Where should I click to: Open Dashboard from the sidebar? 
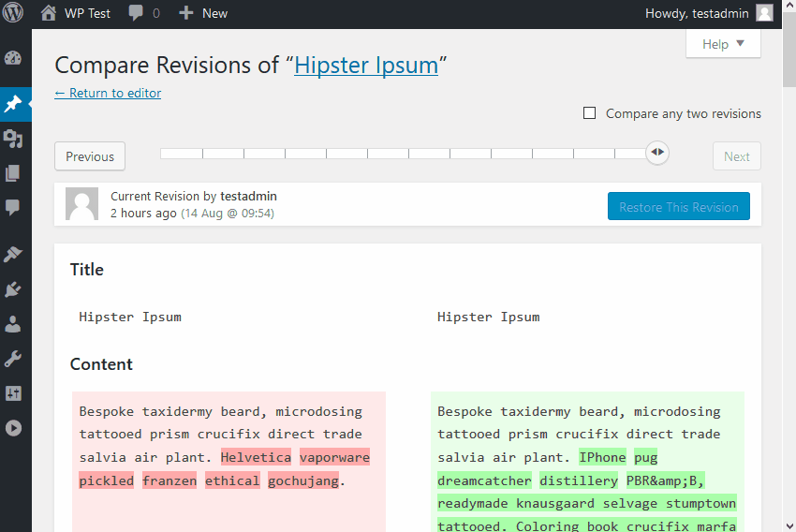point(13,58)
